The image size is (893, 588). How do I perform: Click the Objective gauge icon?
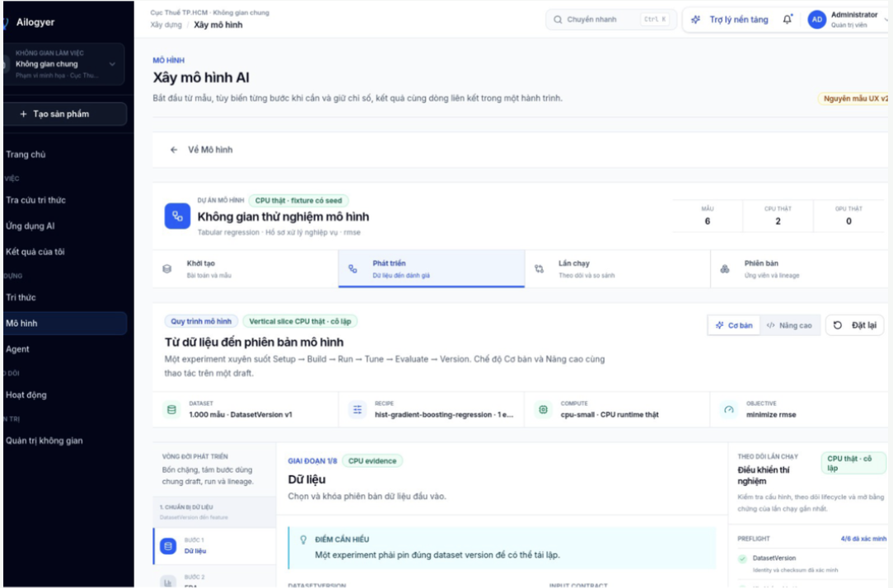[x=729, y=409]
